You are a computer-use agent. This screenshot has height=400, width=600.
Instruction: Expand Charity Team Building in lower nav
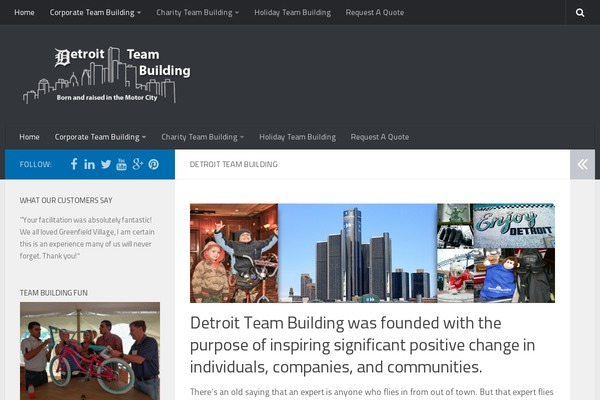click(x=202, y=137)
